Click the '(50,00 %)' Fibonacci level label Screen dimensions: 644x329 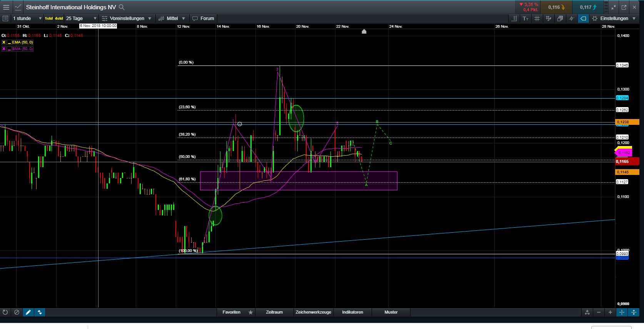point(187,157)
